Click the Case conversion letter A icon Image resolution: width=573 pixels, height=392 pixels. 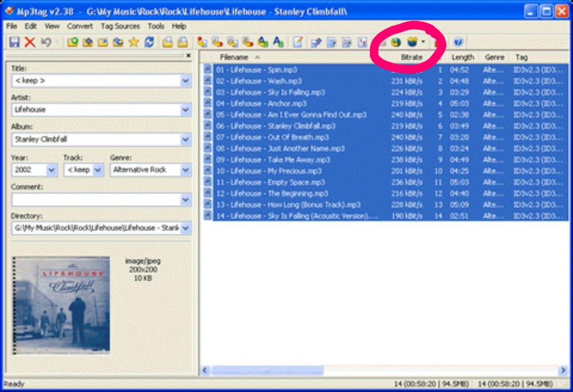(x=278, y=42)
